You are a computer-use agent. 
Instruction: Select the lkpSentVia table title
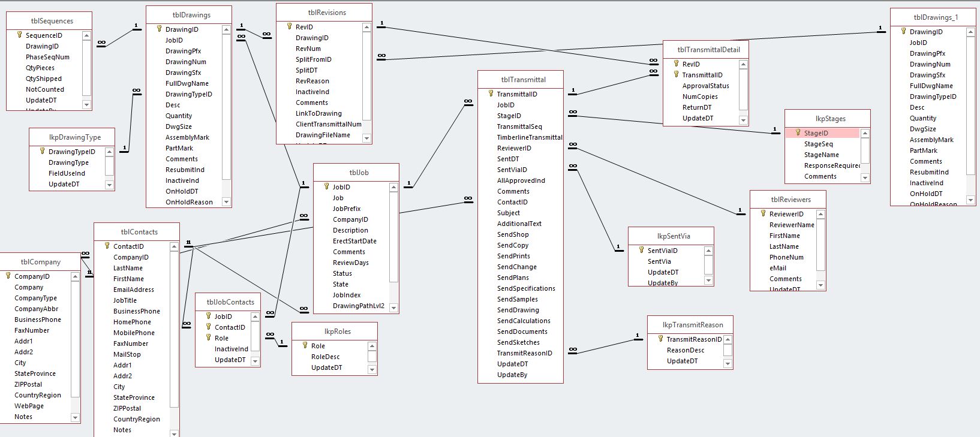674,236
